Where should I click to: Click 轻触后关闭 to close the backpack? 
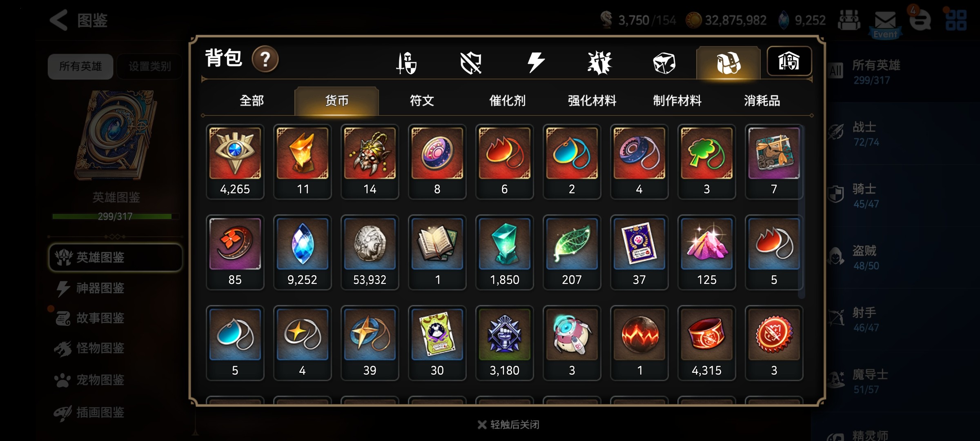pyautogui.click(x=508, y=425)
